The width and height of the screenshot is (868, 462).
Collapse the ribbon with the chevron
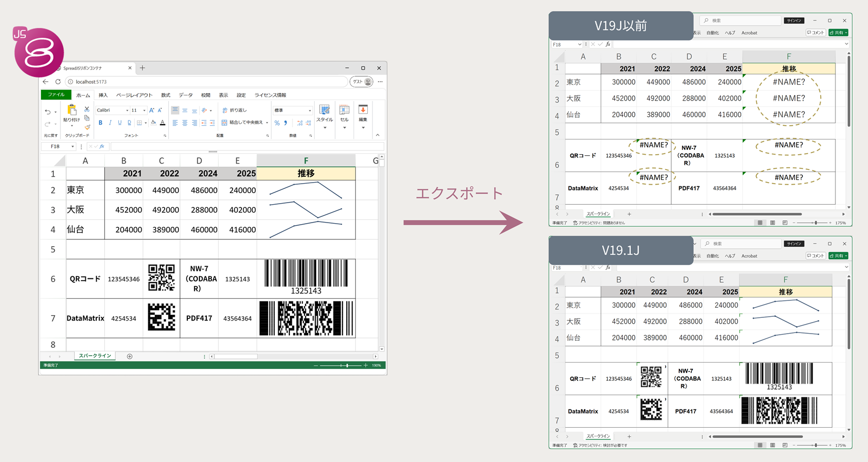(x=378, y=135)
